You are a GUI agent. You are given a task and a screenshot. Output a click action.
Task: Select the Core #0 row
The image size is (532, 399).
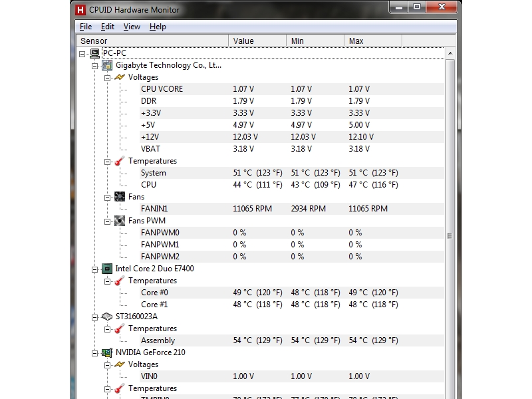coord(292,293)
